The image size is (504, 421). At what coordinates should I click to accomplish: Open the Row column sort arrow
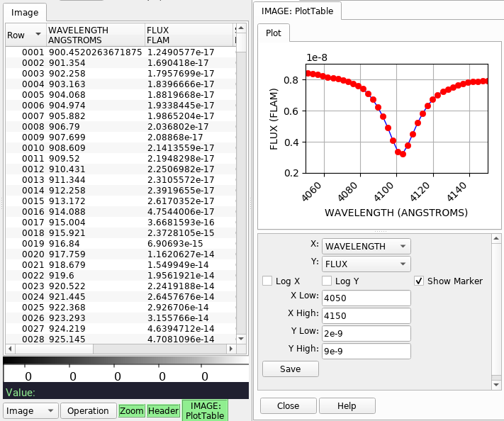(x=38, y=34)
